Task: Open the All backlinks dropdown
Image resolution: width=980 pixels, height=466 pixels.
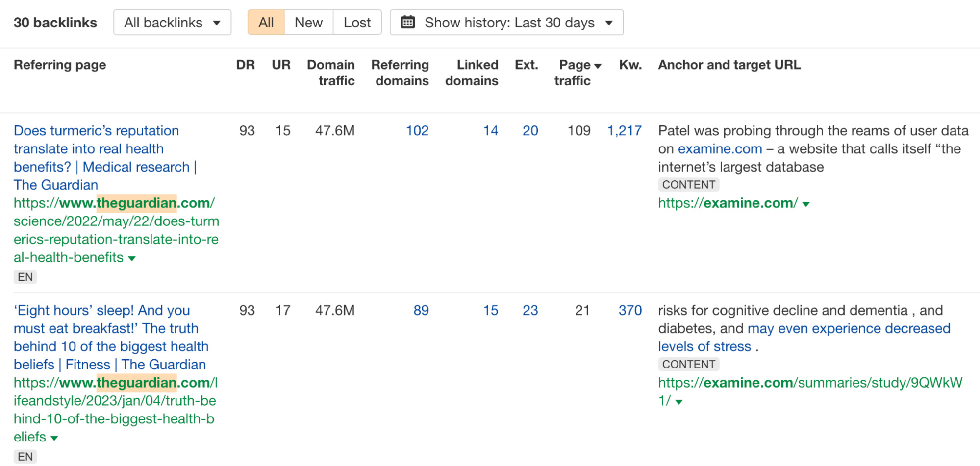Action: [x=172, y=23]
